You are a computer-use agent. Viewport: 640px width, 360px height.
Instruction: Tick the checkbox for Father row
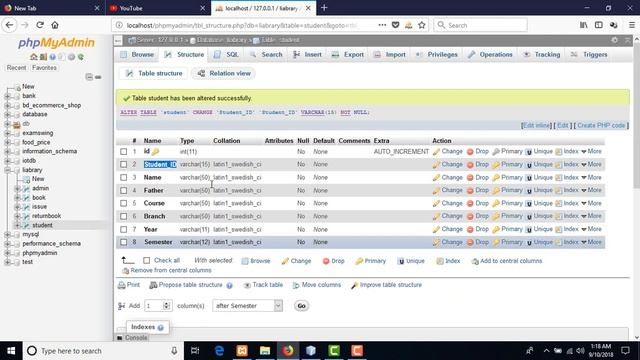click(124, 190)
